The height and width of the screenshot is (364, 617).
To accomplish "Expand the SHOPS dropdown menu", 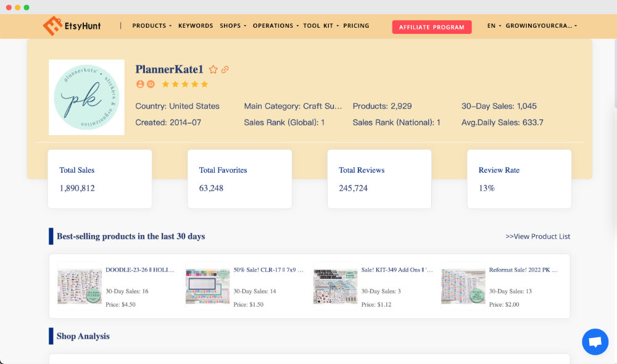I will [233, 25].
